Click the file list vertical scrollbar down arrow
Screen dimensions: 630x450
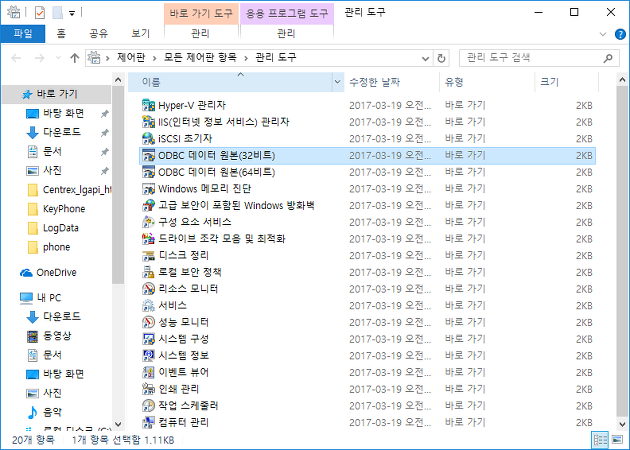(622, 424)
